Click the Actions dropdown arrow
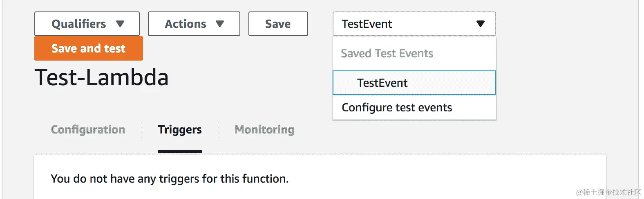 click(x=220, y=24)
